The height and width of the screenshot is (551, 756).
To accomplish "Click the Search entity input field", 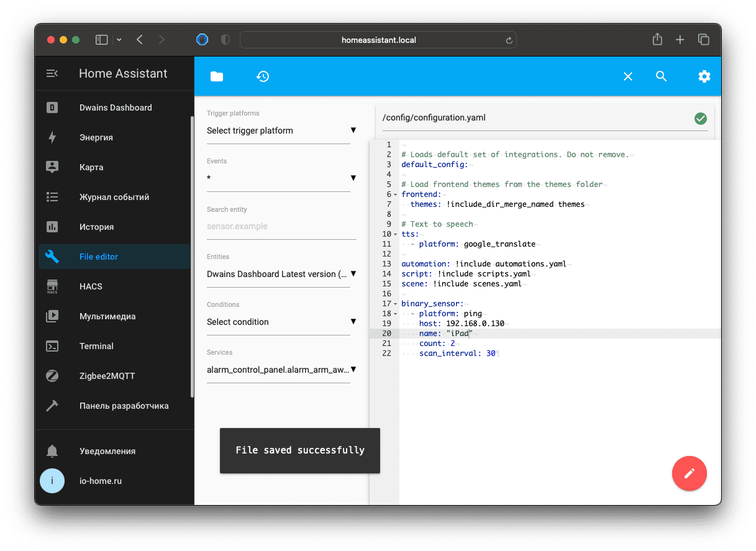I will pos(281,227).
